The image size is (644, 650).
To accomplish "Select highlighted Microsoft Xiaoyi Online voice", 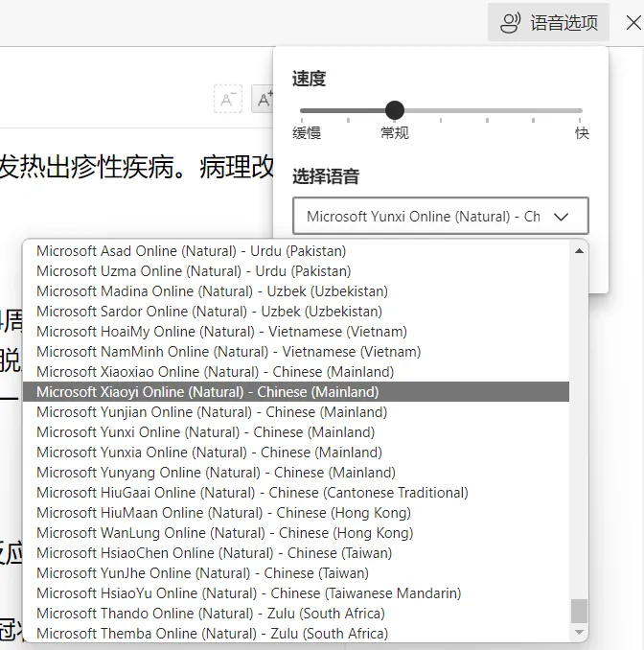I will point(296,392).
